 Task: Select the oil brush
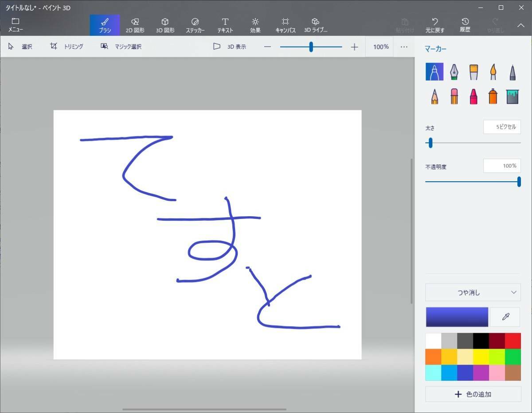[473, 72]
